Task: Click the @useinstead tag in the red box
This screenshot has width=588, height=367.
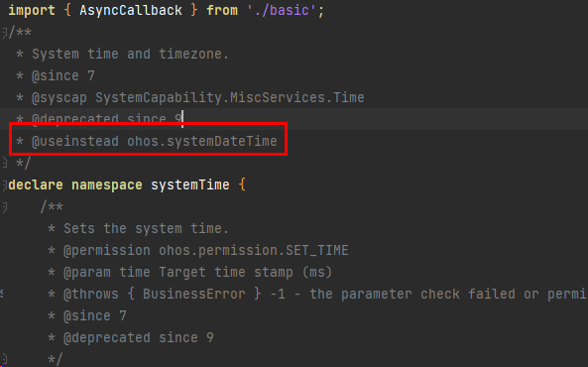Action: click(75, 142)
